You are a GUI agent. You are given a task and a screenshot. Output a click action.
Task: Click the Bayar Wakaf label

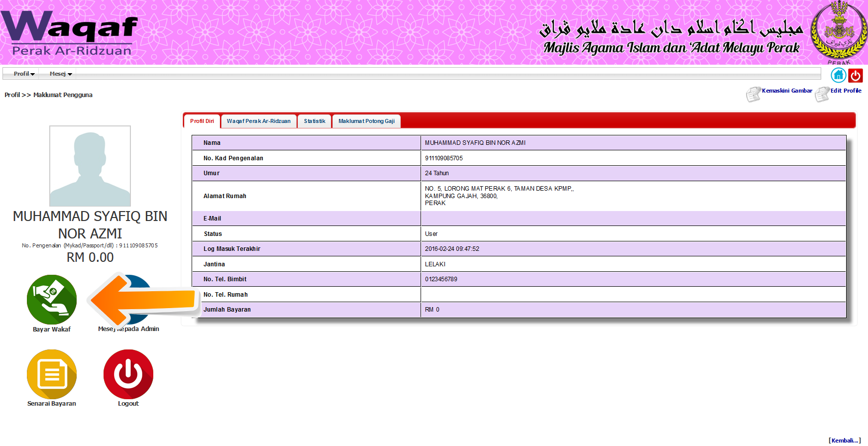tap(52, 329)
